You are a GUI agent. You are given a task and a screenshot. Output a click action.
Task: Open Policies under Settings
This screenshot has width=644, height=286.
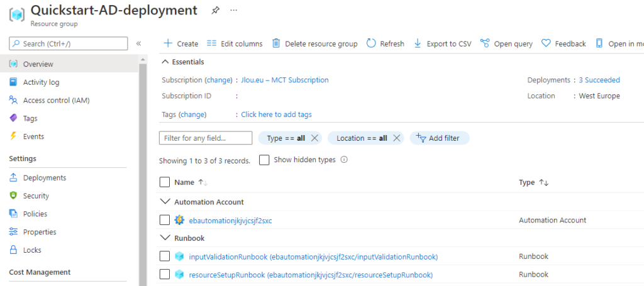[x=35, y=214]
